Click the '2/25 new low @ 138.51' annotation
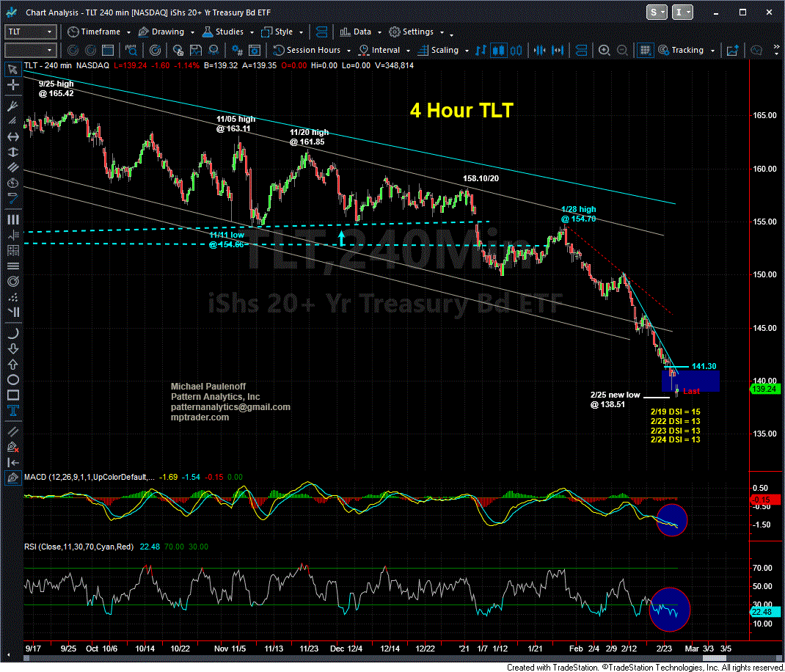785x672 pixels. [615, 400]
